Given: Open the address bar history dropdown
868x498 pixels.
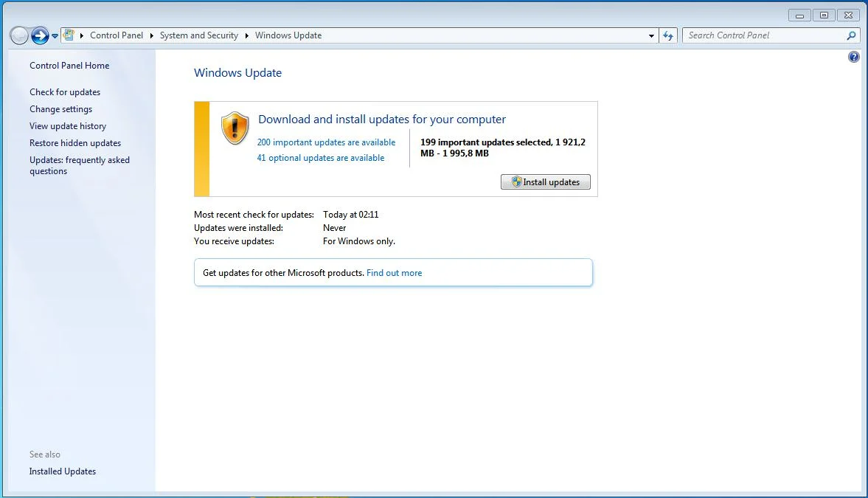Looking at the screenshot, I should click(651, 36).
